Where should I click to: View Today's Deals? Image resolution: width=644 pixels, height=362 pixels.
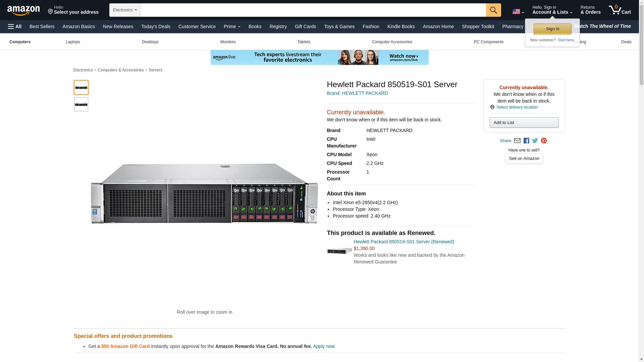click(156, 26)
